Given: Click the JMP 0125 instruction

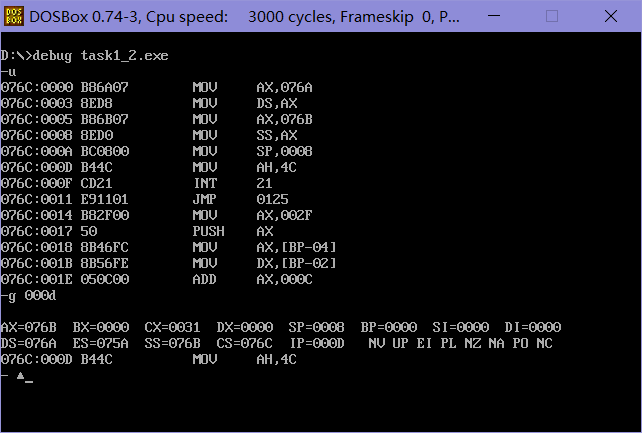Looking at the screenshot, I should click(240, 199).
